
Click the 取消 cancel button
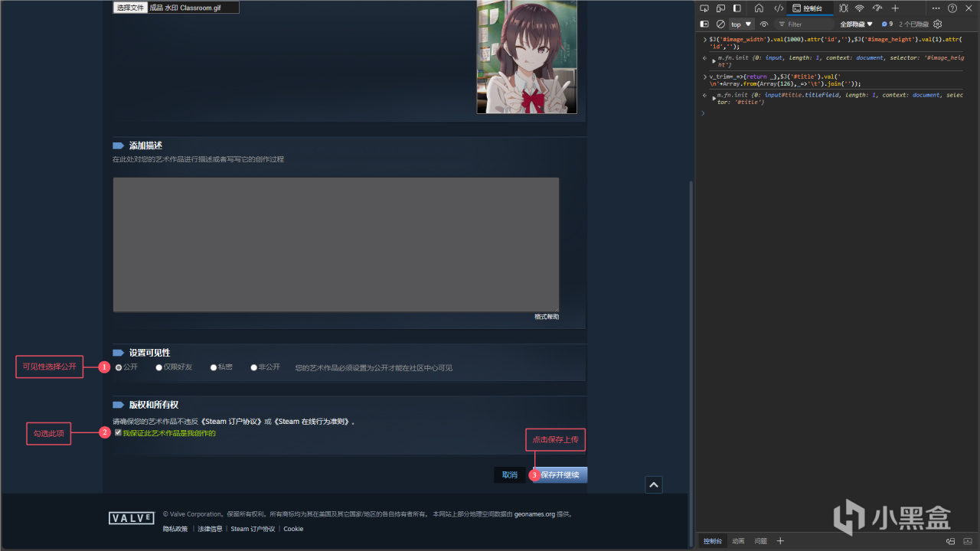pyautogui.click(x=510, y=475)
